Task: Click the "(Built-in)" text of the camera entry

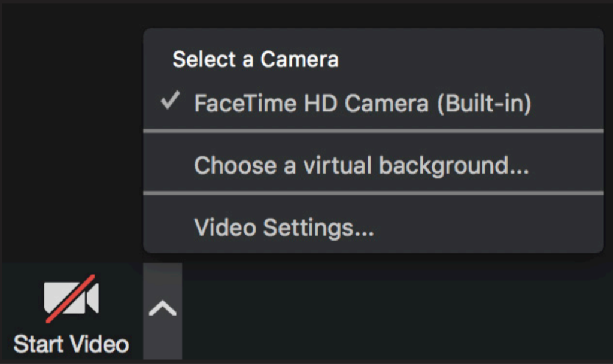Action: [x=484, y=104]
